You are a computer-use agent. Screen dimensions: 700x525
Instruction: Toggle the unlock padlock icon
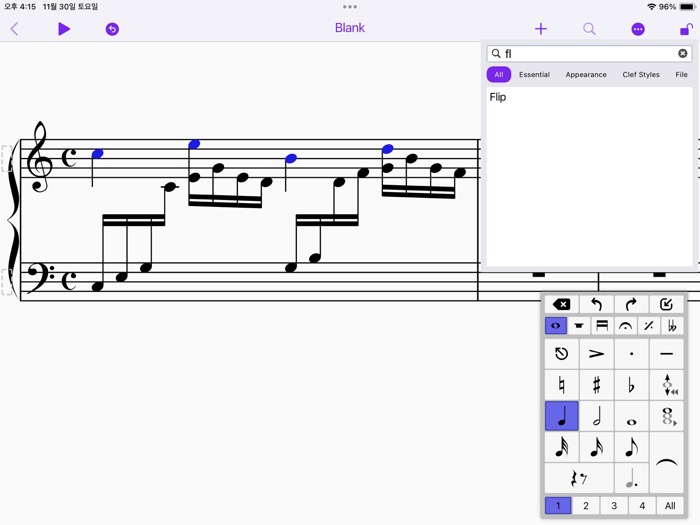coord(686,29)
